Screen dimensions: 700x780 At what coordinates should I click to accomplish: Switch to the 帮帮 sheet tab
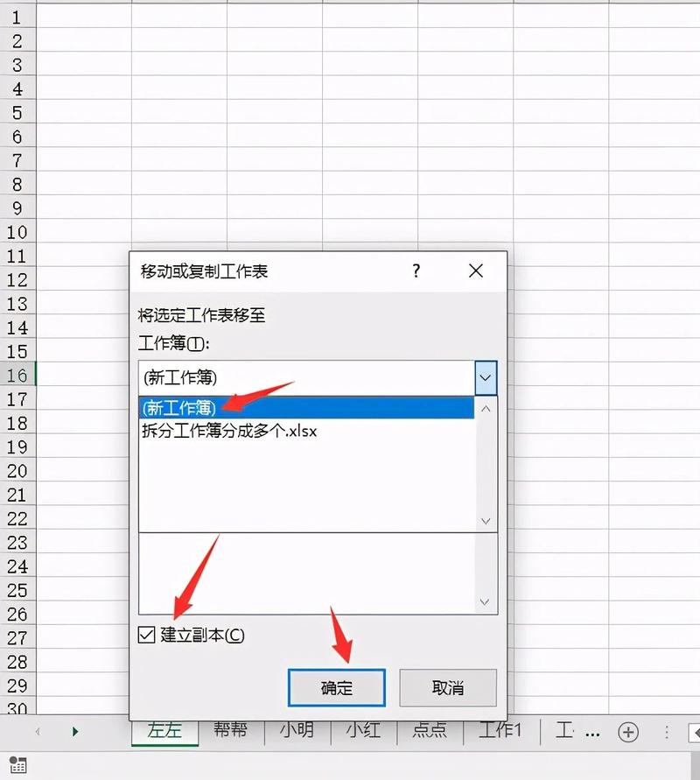point(230,732)
